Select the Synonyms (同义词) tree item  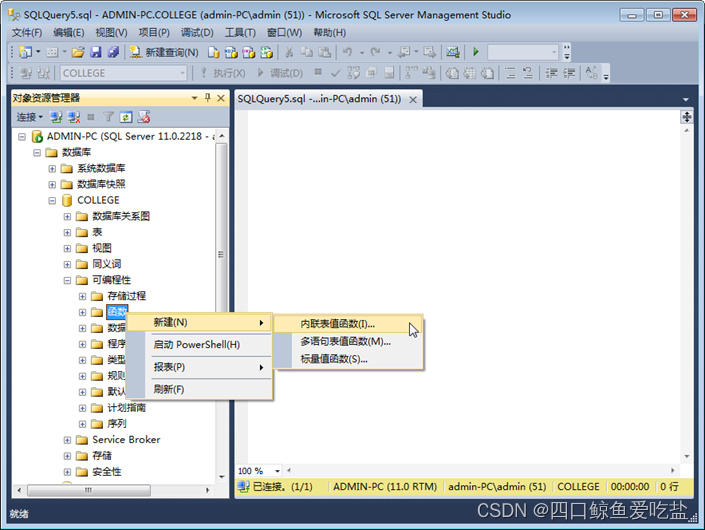pos(107,264)
